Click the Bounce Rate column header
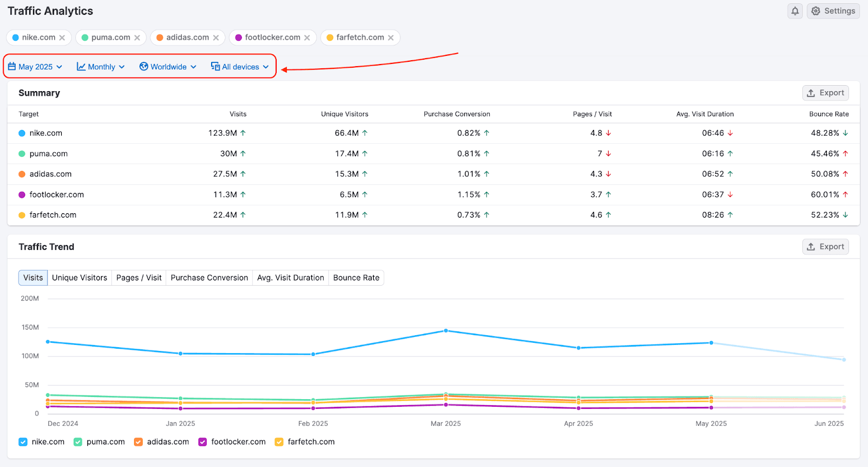Screen dimensions: 868x467 [829, 114]
